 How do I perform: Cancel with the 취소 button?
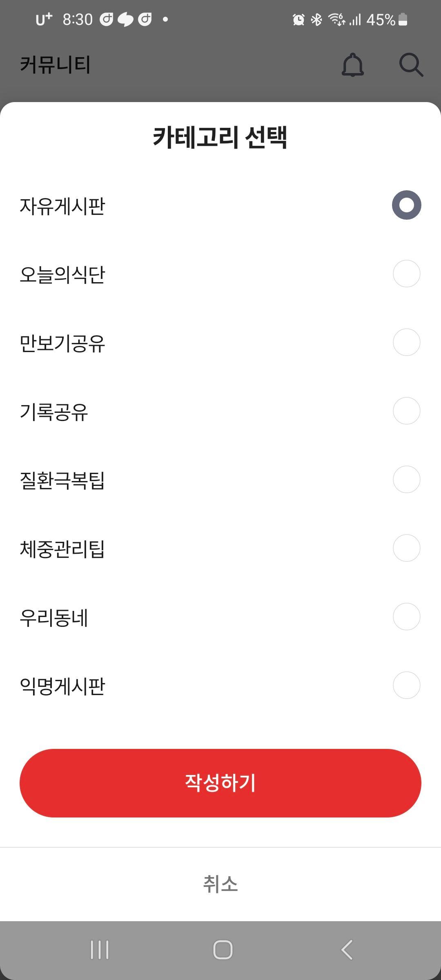(x=220, y=884)
